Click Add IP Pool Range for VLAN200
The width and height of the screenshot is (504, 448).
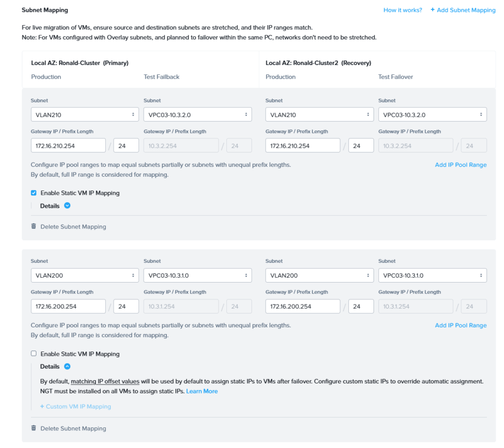461,325
